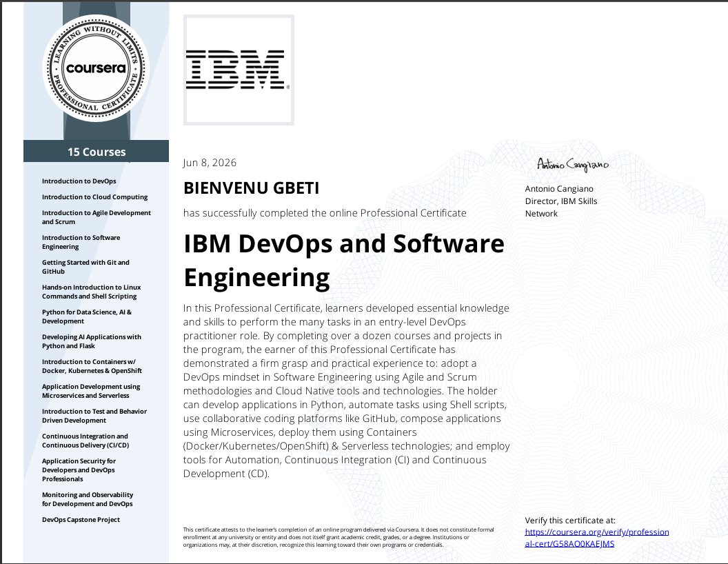
Task: Click the name 'BIENVENU GBETI'
Action: coord(251,188)
